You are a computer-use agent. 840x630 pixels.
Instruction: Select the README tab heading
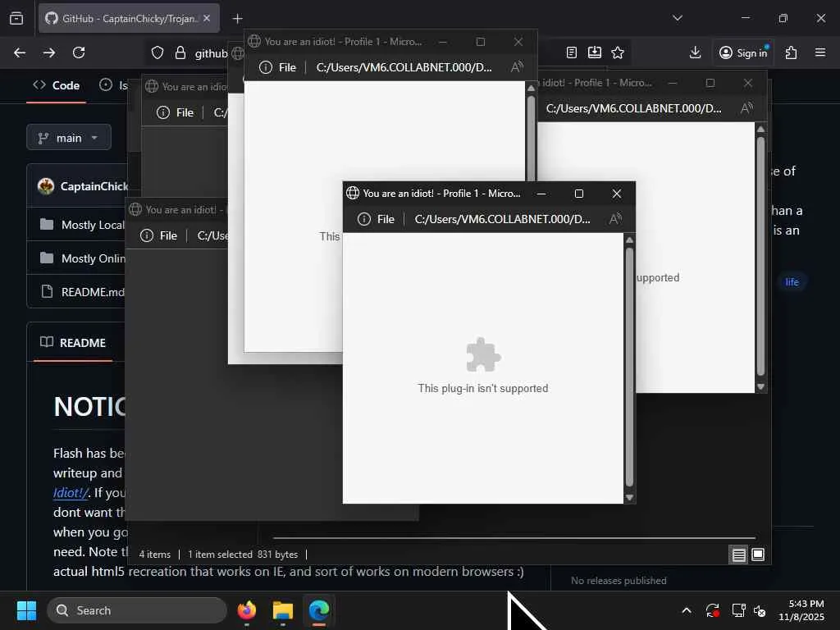coord(73,342)
